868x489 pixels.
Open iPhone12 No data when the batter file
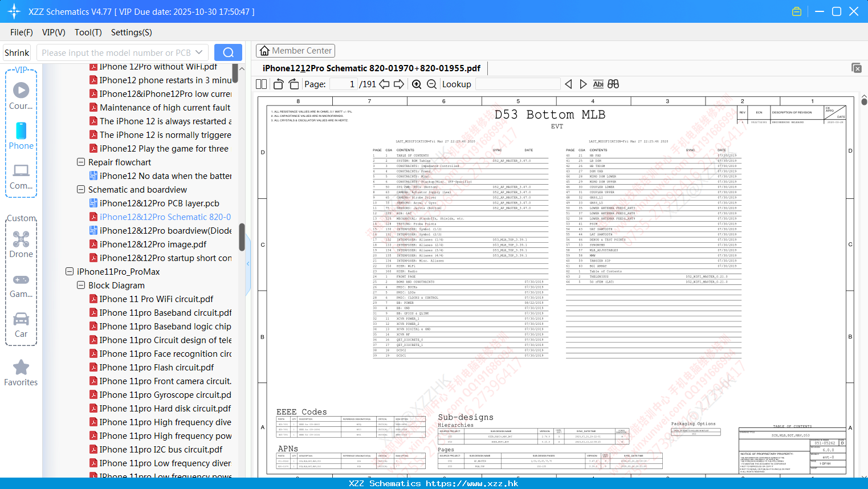coord(165,176)
